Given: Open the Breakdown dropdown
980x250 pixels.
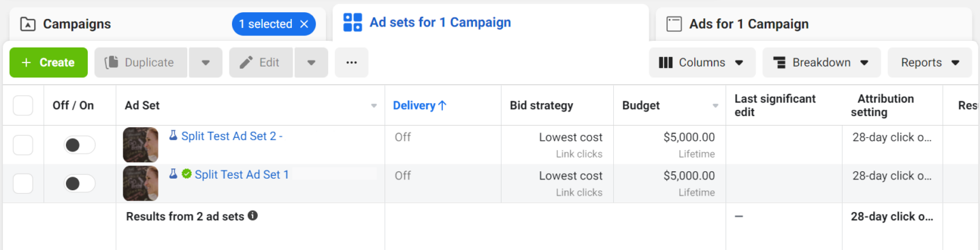Looking at the screenshot, I should pyautogui.click(x=821, y=62).
